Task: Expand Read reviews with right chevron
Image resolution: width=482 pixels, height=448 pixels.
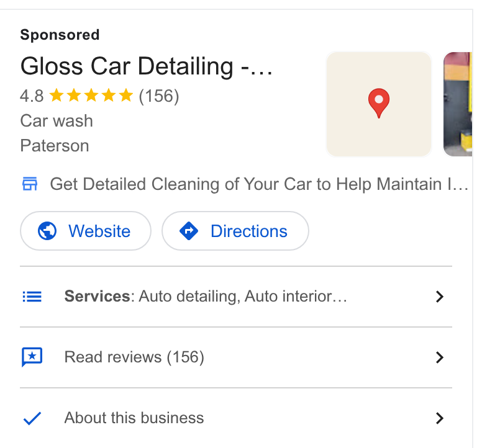Action: 440,357
